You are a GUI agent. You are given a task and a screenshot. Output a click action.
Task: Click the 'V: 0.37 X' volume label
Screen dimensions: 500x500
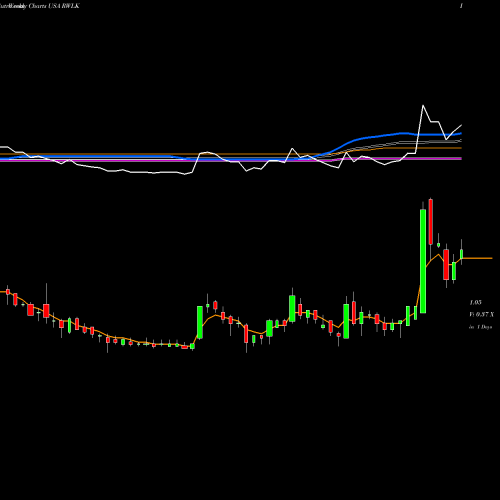482,315
